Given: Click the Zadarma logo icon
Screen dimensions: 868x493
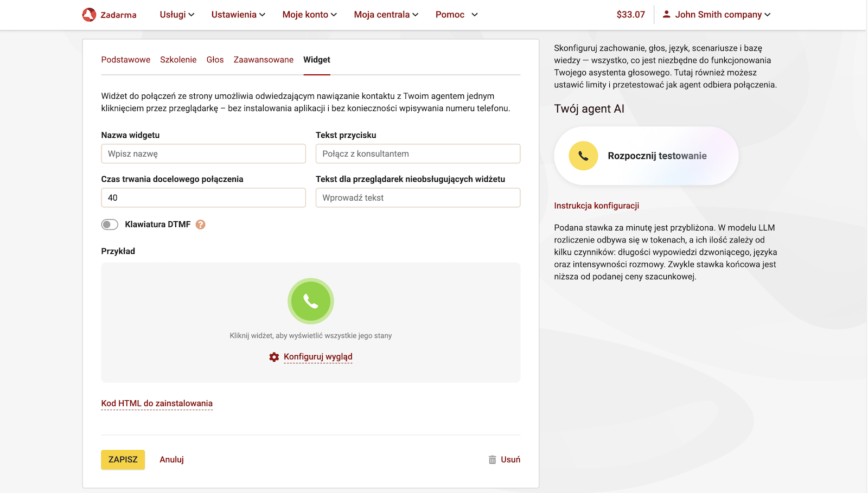Looking at the screenshot, I should pos(89,15).
